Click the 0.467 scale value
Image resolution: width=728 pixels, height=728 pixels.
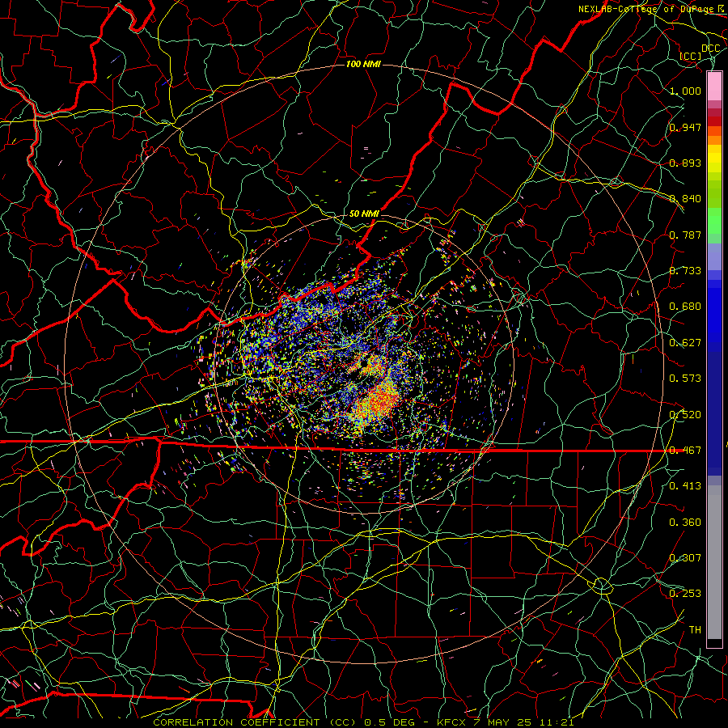tap(685, 451)
